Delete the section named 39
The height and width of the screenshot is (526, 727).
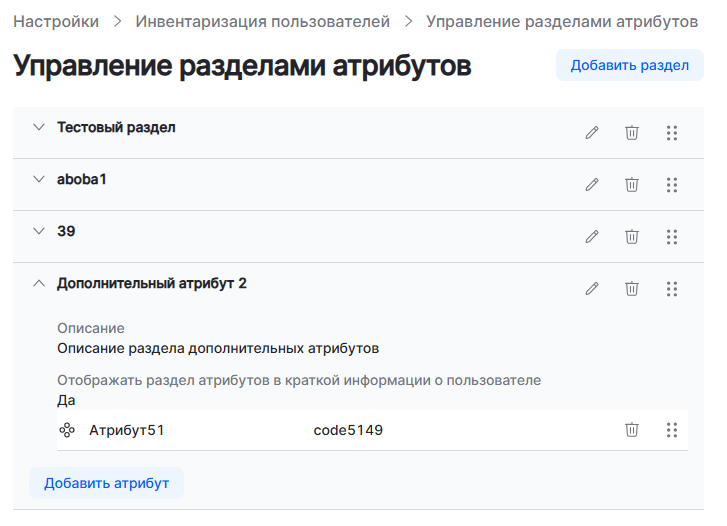(632, 236)
